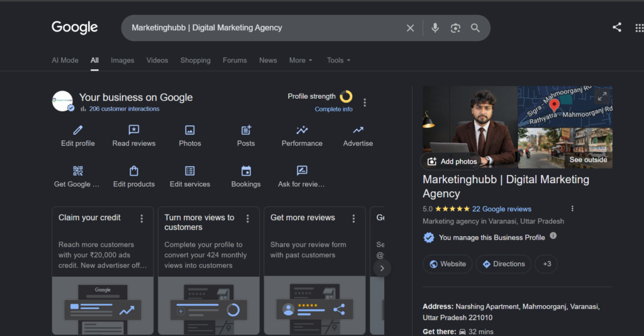The image size is (644, 336).
Task: Open knowledge panel three-dot options
Action: [572, 209]
